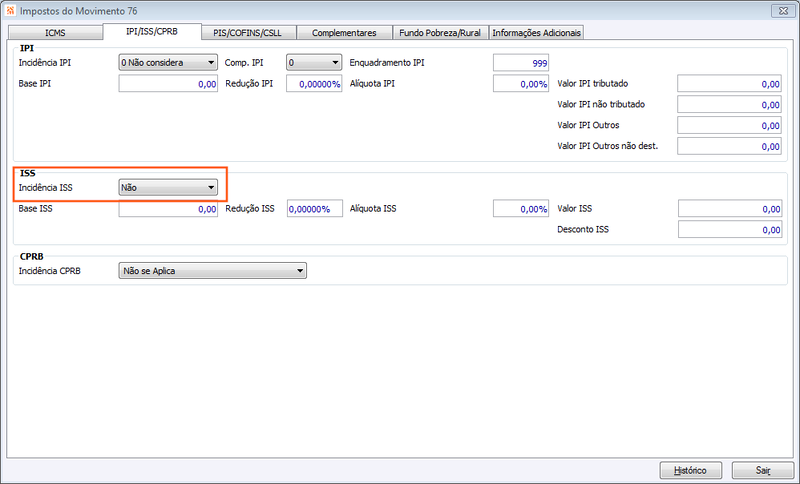
Task: Click the Incidência IPI label
Action: [45, 63]
